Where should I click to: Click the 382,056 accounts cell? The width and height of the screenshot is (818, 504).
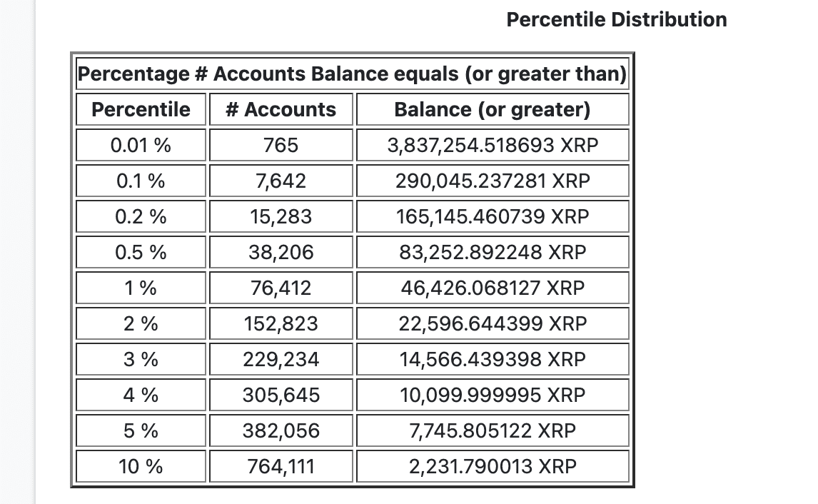click(x=281, y=431)
